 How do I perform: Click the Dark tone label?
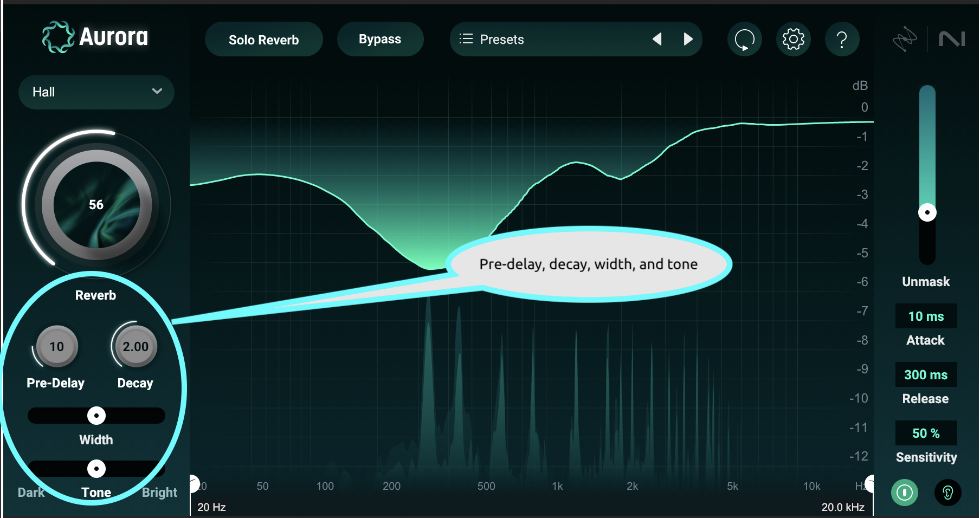point(31,493)
